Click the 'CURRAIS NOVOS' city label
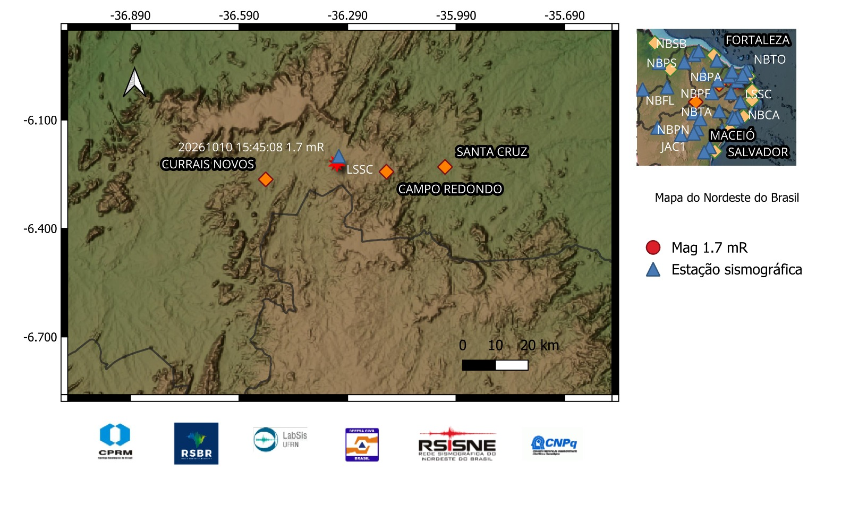The height and width of the screenshot is (505, 850). tap(208, 164)
